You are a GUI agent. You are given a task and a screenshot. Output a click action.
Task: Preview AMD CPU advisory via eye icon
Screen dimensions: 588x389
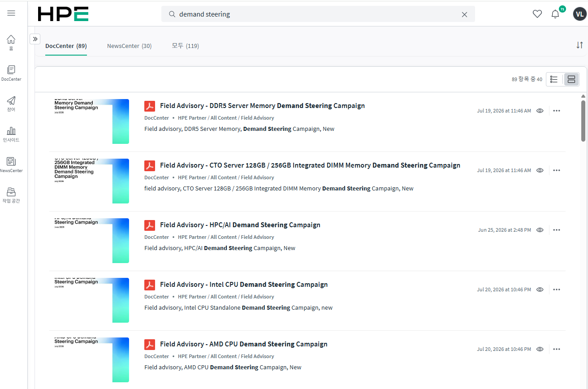click(x=540, y=349)
